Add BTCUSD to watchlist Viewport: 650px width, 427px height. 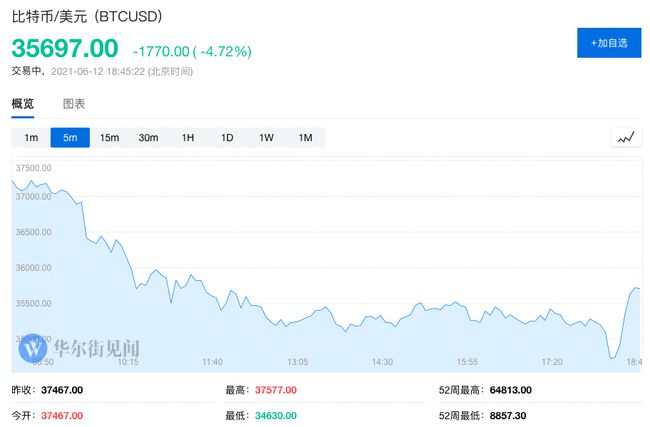pos(609,43)
